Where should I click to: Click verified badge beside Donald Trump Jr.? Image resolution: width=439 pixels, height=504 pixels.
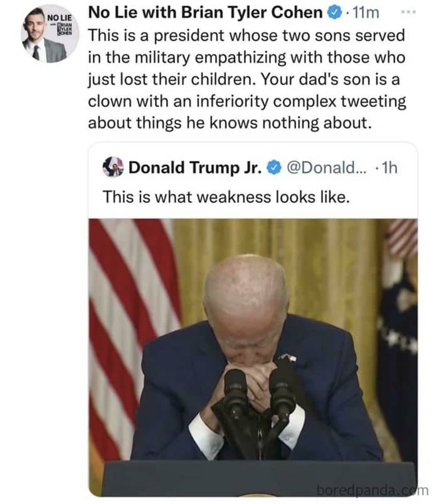[274, 167]
